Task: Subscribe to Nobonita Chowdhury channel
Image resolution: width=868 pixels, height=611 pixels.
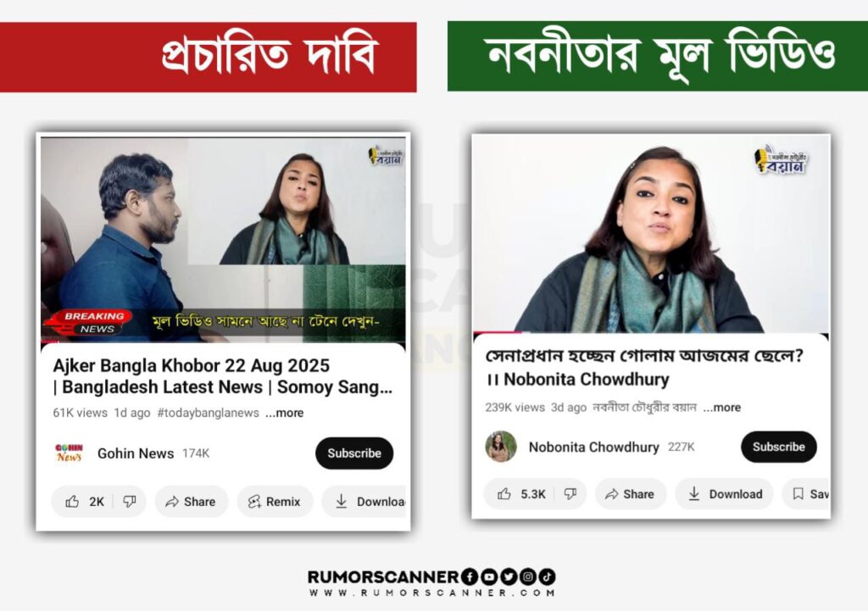Action: click(x=779, y=447)
